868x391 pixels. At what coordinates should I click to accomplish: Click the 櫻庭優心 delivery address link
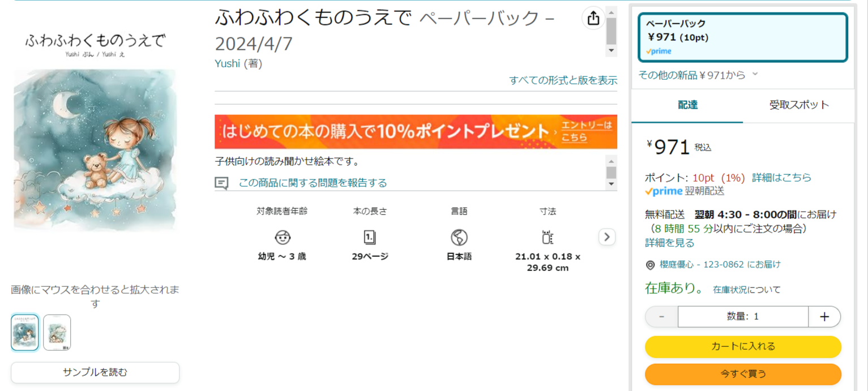pyautogui.click(x=720, y=264)
